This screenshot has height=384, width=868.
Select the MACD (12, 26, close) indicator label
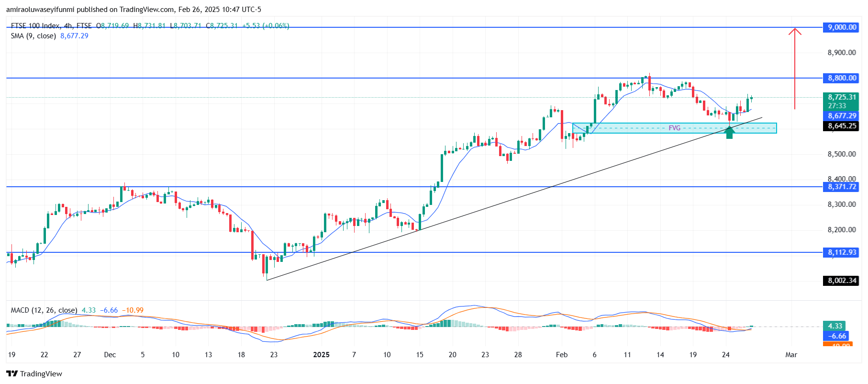[x=44, y=310]
